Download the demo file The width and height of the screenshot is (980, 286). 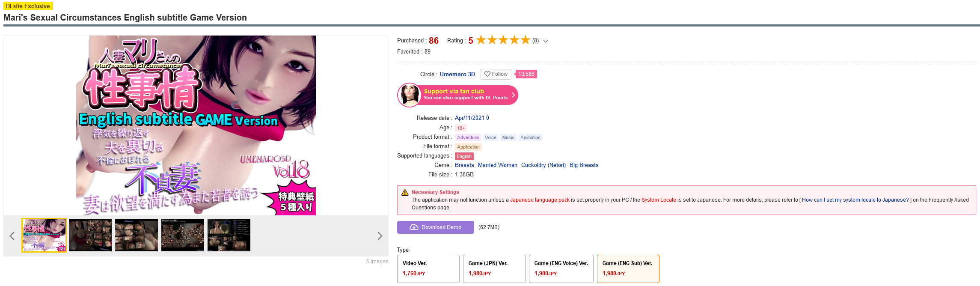(x=436, y=227)
